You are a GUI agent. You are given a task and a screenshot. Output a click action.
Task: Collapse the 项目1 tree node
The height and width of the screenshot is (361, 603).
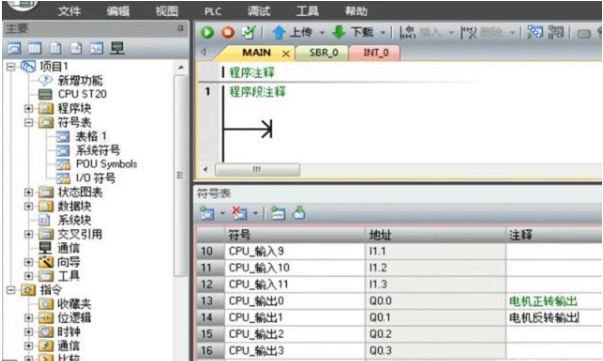point(10,67)
